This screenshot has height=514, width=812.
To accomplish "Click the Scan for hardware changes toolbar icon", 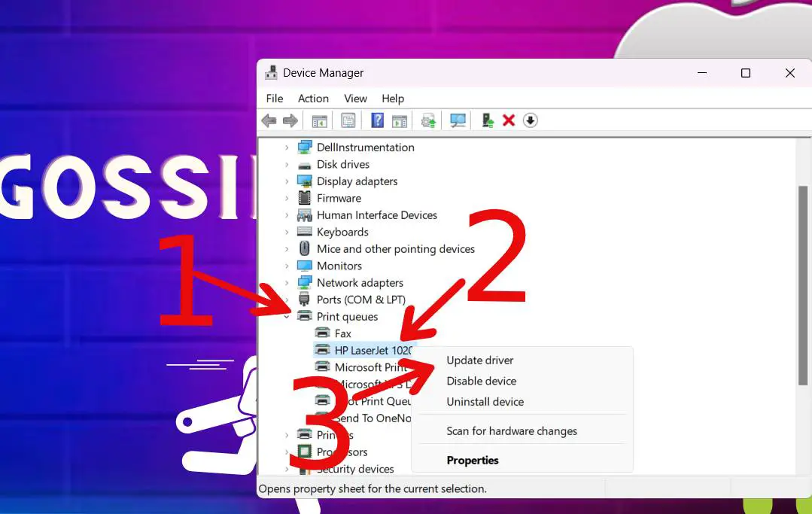I will click(x=458, y=120).
